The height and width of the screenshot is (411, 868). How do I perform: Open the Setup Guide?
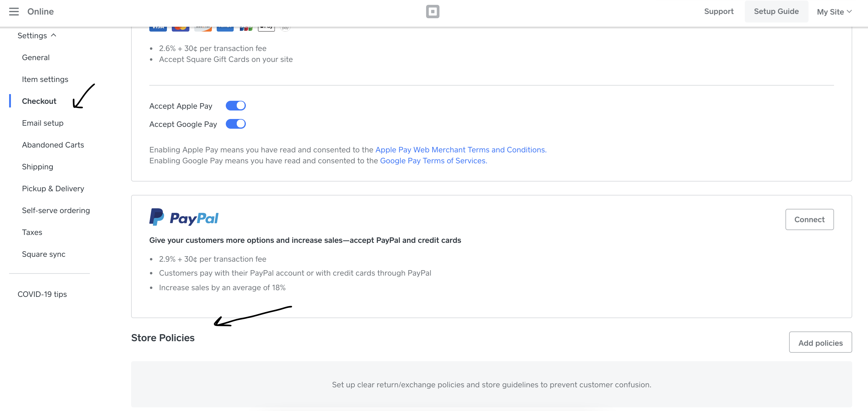776,12
